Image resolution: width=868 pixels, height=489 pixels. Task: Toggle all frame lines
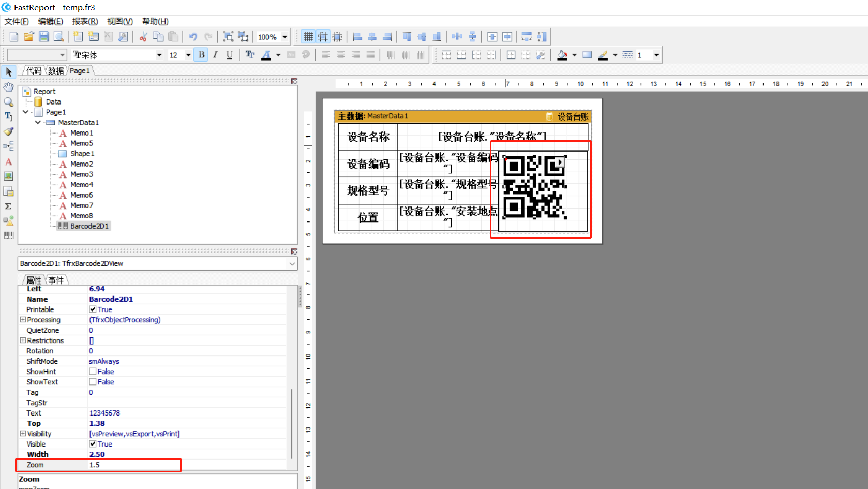click(x=511, y=55)
